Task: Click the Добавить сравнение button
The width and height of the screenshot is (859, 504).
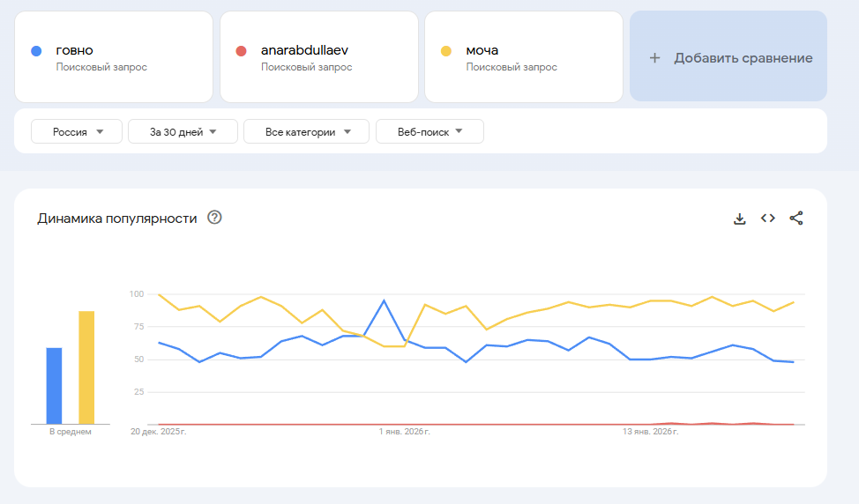Action: tap(728, 58)
